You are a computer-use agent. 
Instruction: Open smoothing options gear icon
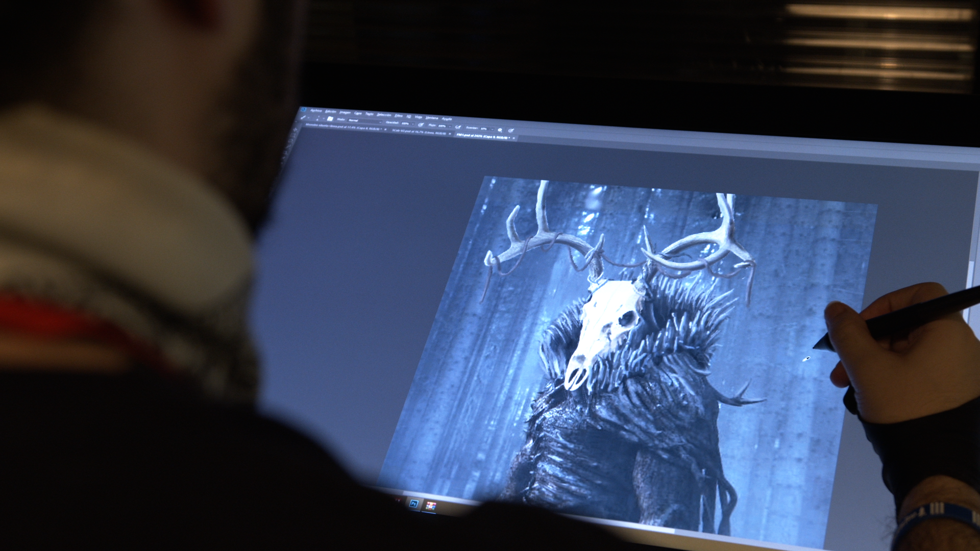point(500,130)
